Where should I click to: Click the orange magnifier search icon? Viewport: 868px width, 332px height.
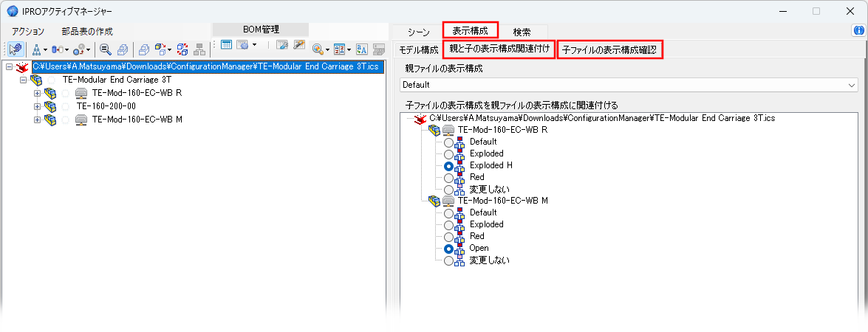318,49
